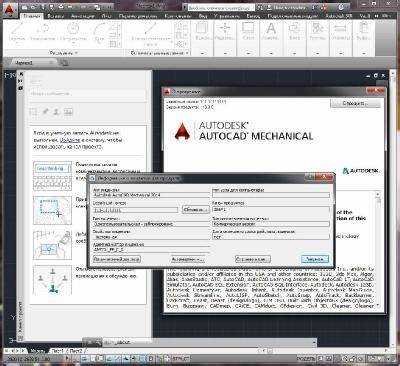Switch to the Лист1 layout tab

click(57, 351)
